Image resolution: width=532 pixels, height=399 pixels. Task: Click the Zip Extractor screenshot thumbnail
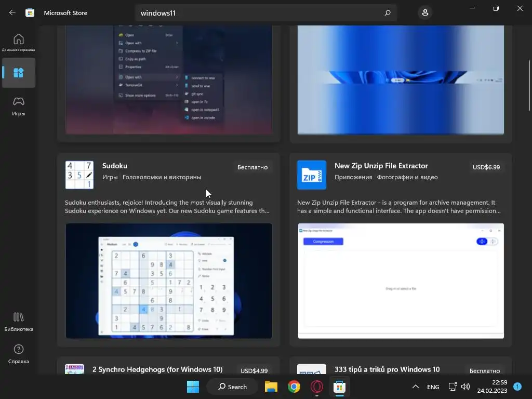coord(401,281)
